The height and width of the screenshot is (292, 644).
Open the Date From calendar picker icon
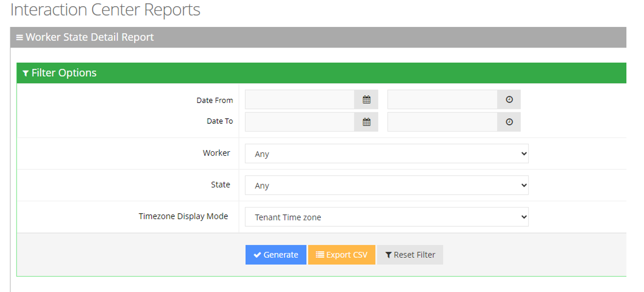tap(366, 99)
